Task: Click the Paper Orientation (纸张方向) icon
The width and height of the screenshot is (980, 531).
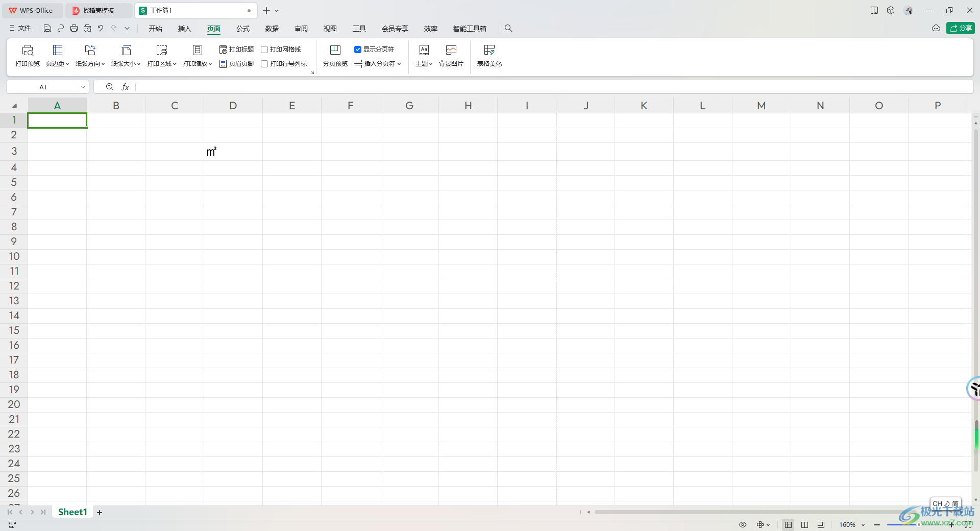Action: [90, 50]
